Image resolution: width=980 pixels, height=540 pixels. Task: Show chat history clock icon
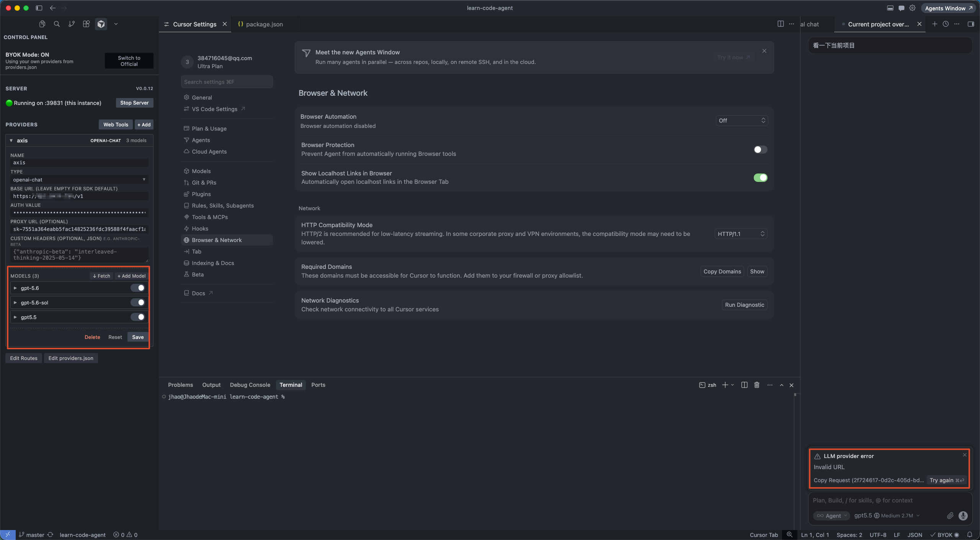pyautogui.click(x=946, y=24)
